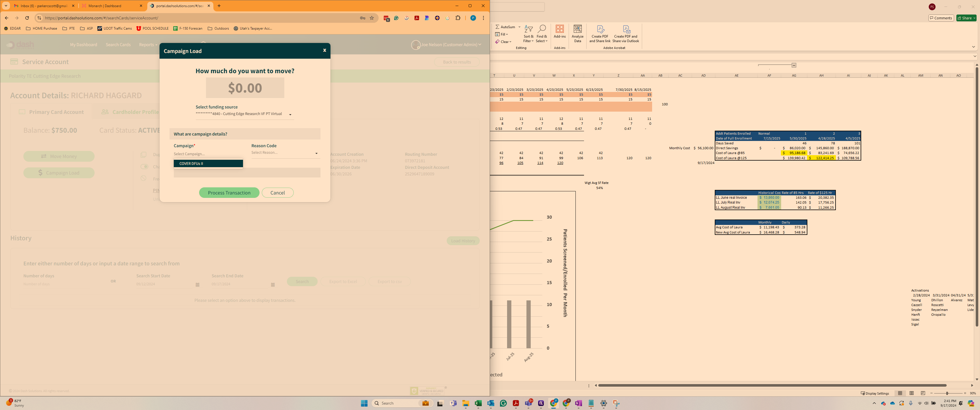Open the EDGAR bookmark
980x410 pixels.
(x=12, y=28)
